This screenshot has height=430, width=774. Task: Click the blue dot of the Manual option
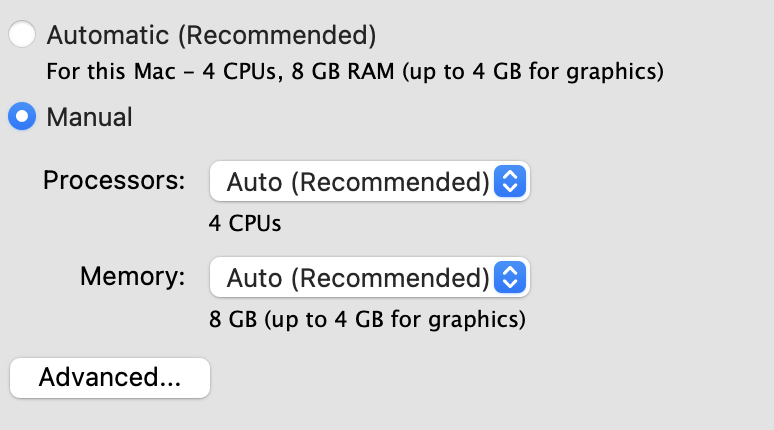(22, 117)
